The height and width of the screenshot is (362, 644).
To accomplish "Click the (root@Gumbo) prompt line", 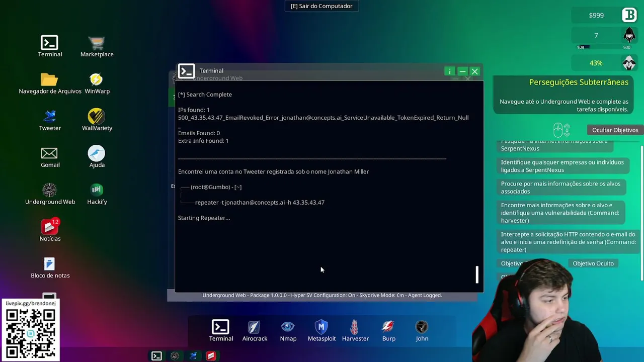I will tap(216, 187).
